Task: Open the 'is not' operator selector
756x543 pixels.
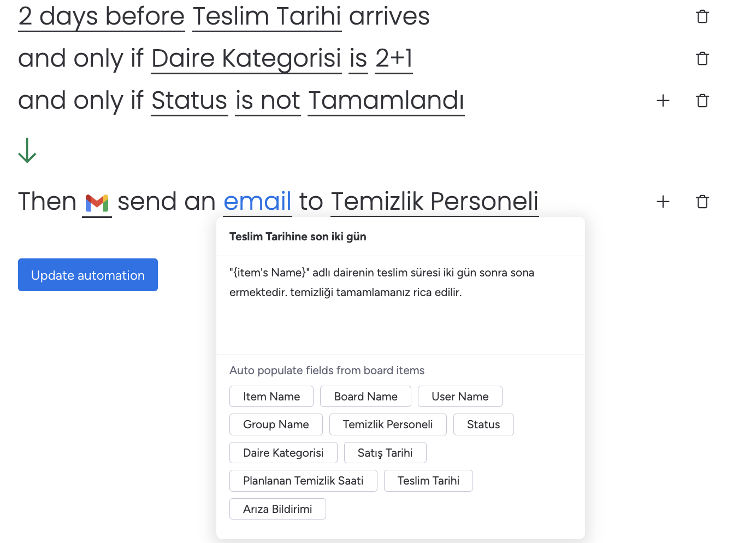Action: (268, 101)
